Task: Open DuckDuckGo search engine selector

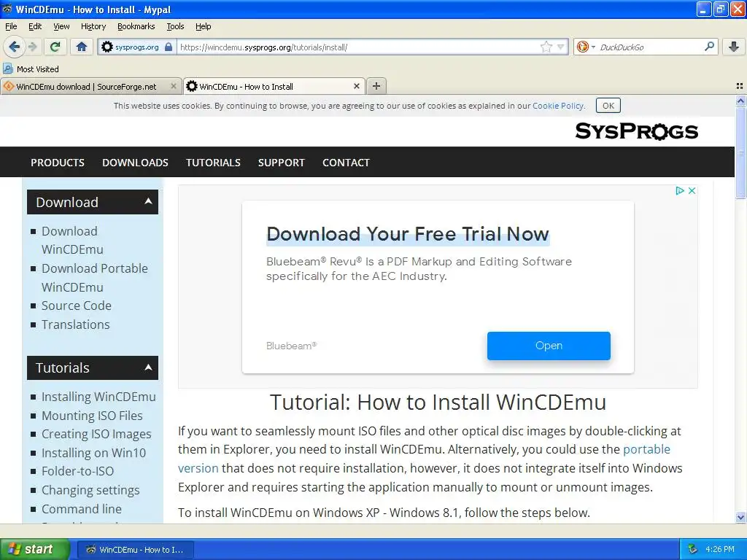Action: [x=586, y=47]
